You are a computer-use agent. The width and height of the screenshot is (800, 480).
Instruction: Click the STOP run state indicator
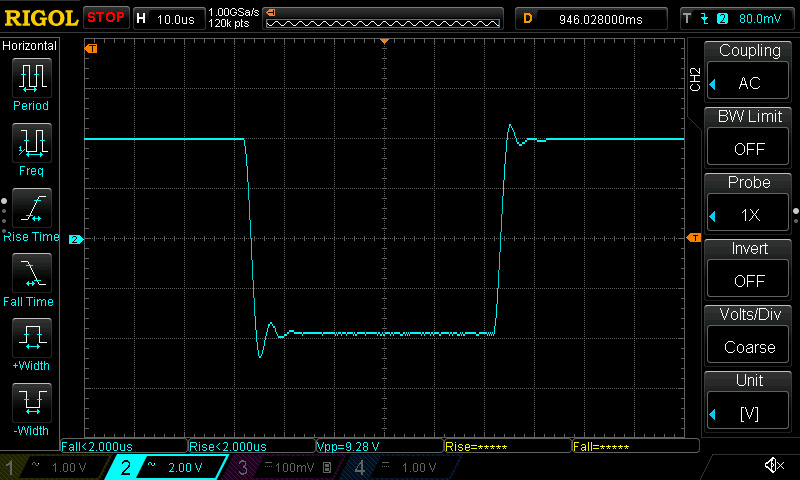coord(106,17)
